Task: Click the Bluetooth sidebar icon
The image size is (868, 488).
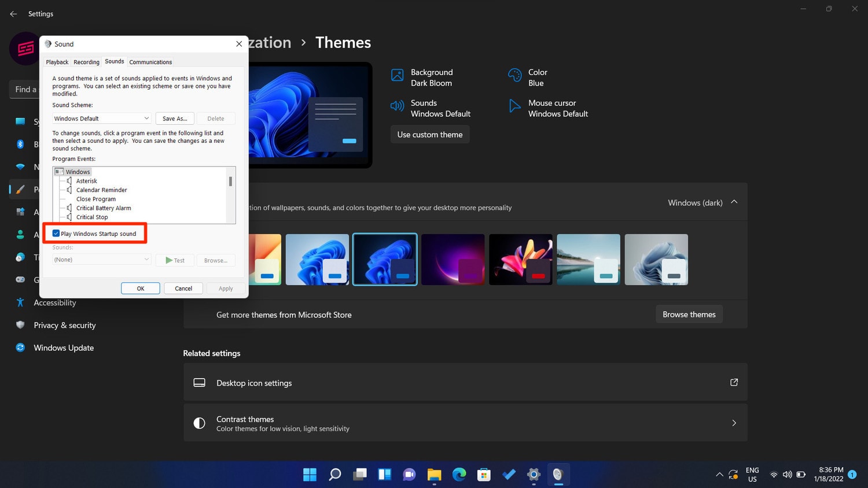Action: 20,144
